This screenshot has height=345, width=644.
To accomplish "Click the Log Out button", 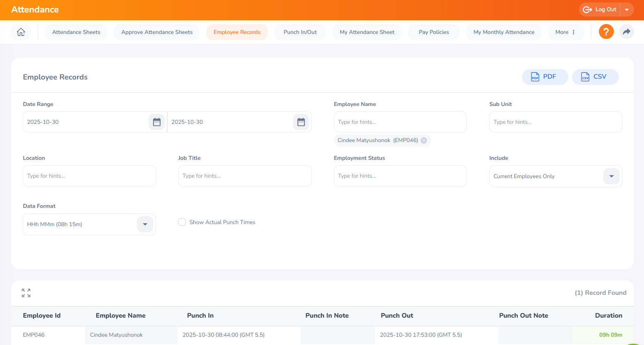I will [x=600, y=10].
